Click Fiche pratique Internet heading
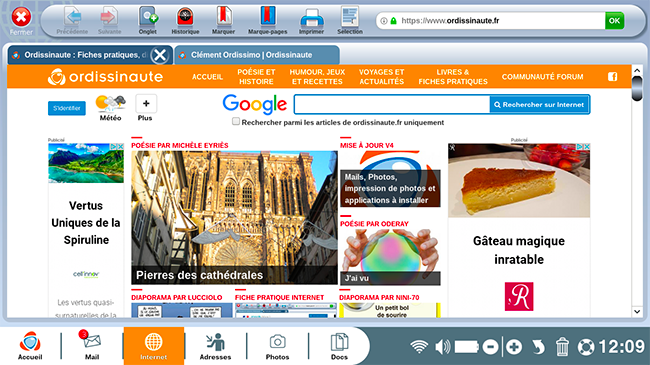Viewport: 650px width, 365px height. (x=279, y=297)
